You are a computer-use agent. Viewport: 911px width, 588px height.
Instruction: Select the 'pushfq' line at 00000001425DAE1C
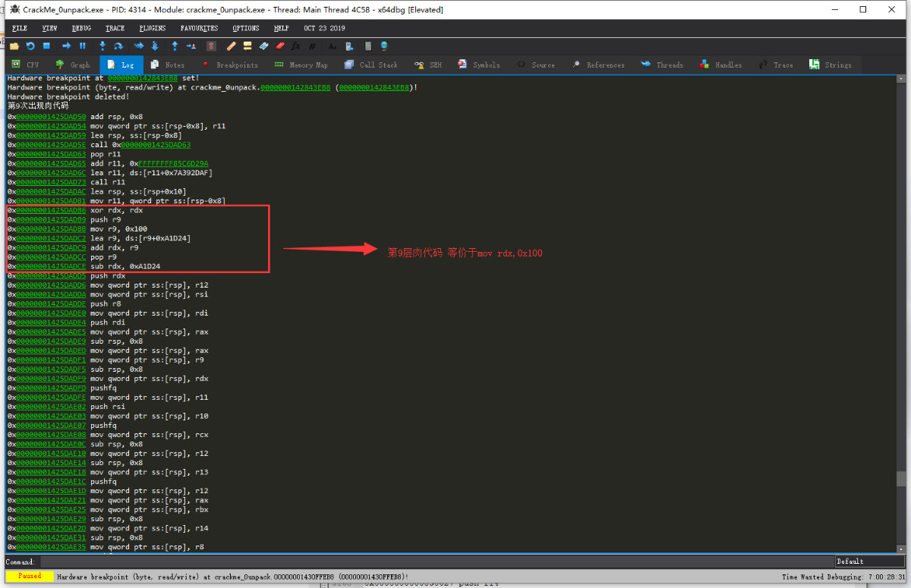[62, 481]
